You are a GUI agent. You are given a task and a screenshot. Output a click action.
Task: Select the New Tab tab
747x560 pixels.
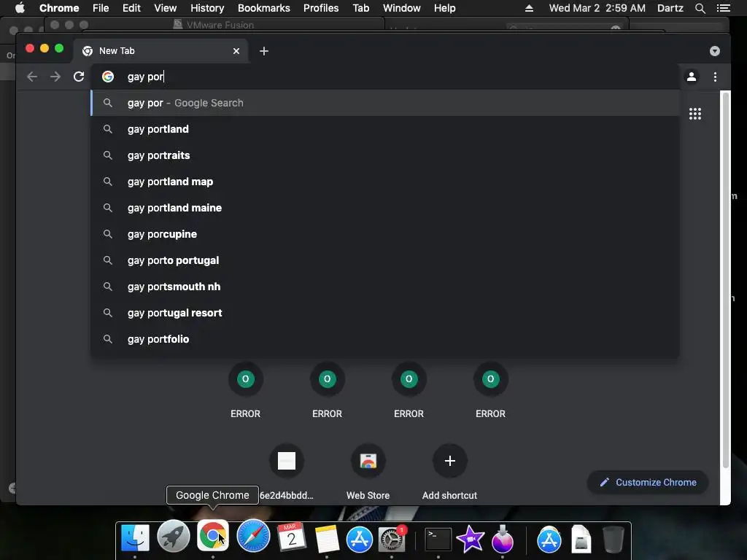click(160, 51)
